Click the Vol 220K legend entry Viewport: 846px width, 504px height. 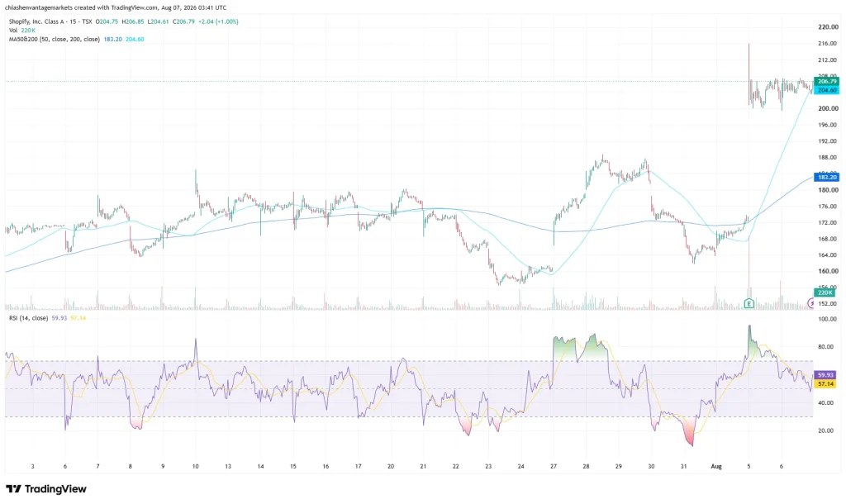click(x=21, y=31)
